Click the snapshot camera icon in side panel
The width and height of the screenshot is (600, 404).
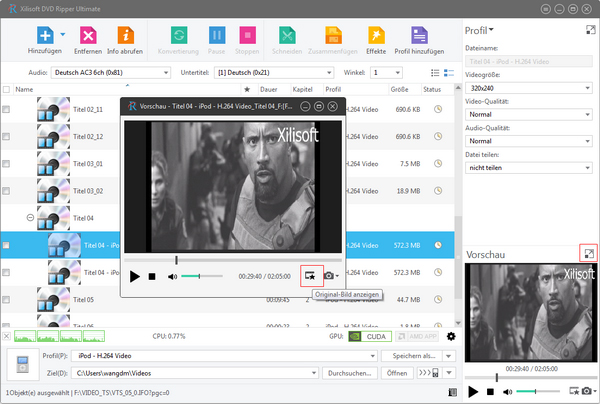click(589, 391)
